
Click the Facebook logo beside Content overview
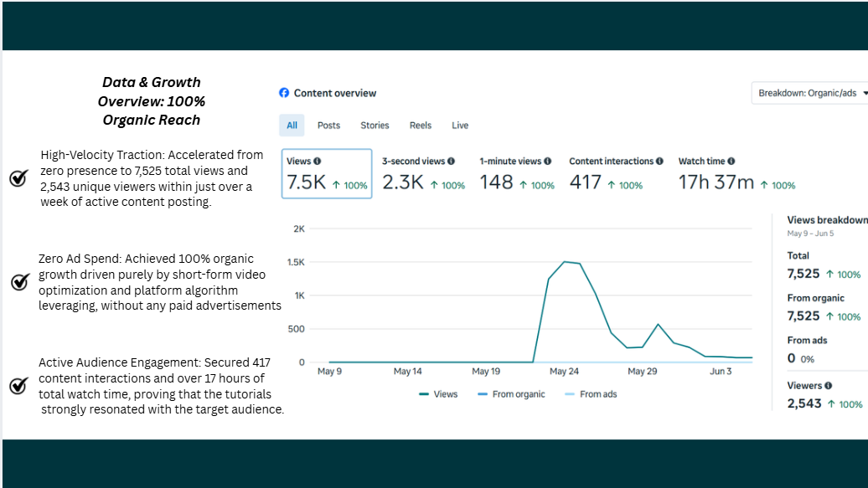point(284,93)
